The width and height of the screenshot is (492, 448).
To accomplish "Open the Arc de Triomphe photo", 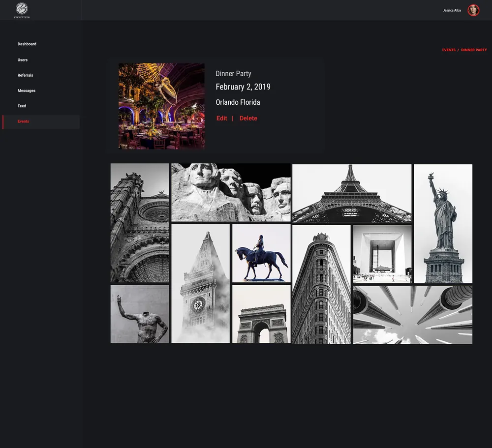I will [x=261, y=314].
